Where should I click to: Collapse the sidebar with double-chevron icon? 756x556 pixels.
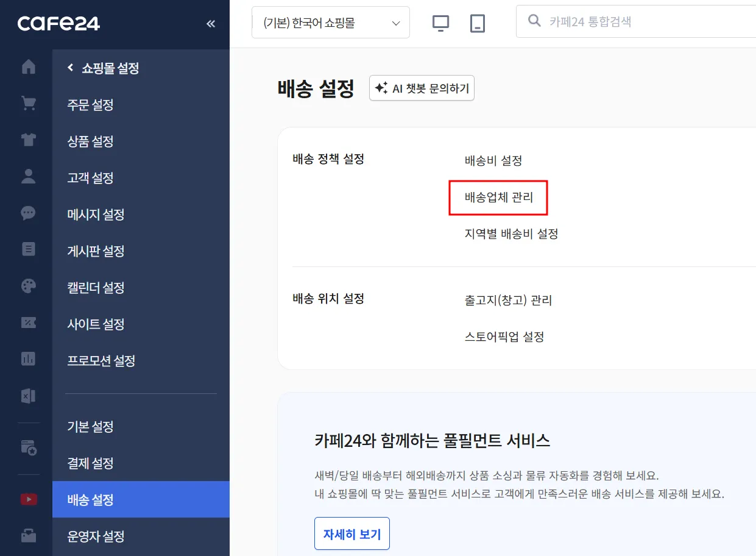211,24
